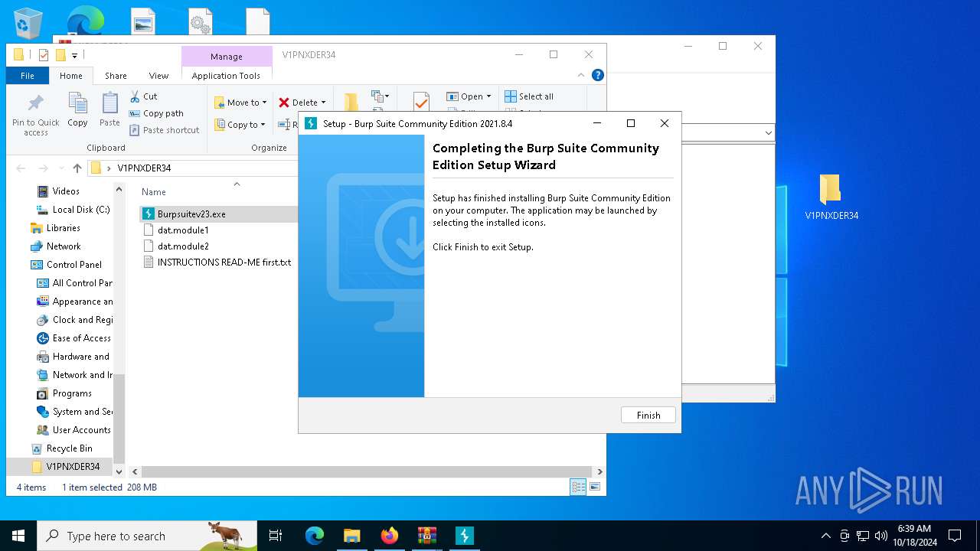
Task: Open Task View on taskbar
Action: [276, 536]
